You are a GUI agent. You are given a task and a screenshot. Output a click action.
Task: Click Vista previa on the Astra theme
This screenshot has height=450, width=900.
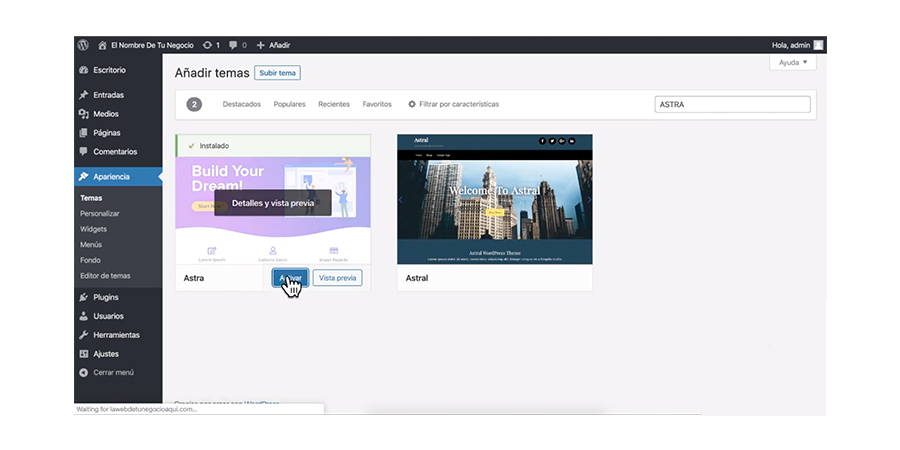pyautogui.click(x=338, y=278)
